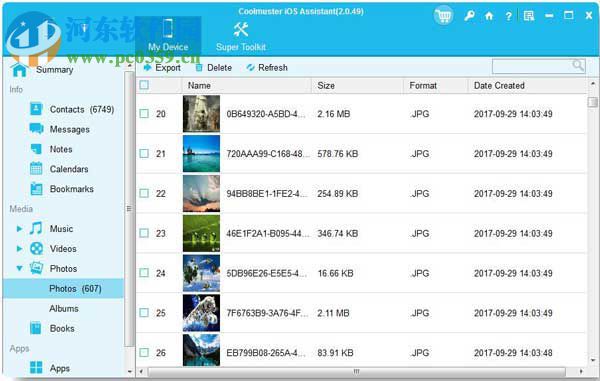Click the key register icon
600x381 pixels.
click(469, 16)
